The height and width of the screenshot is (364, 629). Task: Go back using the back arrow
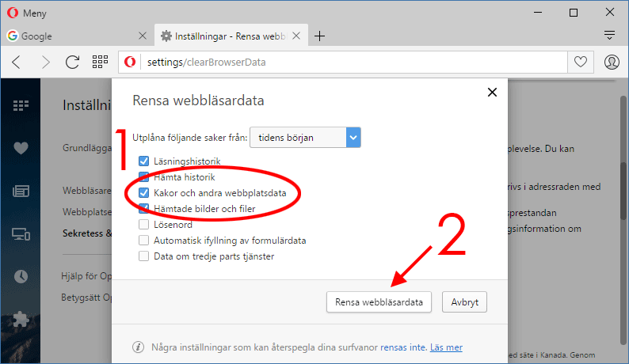(x=17, y=62)
